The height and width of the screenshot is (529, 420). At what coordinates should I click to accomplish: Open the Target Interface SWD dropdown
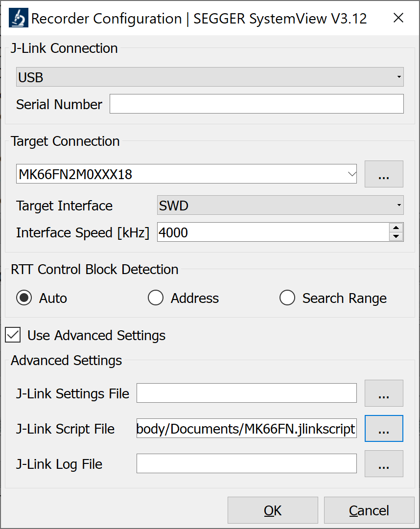pos(280,206)
